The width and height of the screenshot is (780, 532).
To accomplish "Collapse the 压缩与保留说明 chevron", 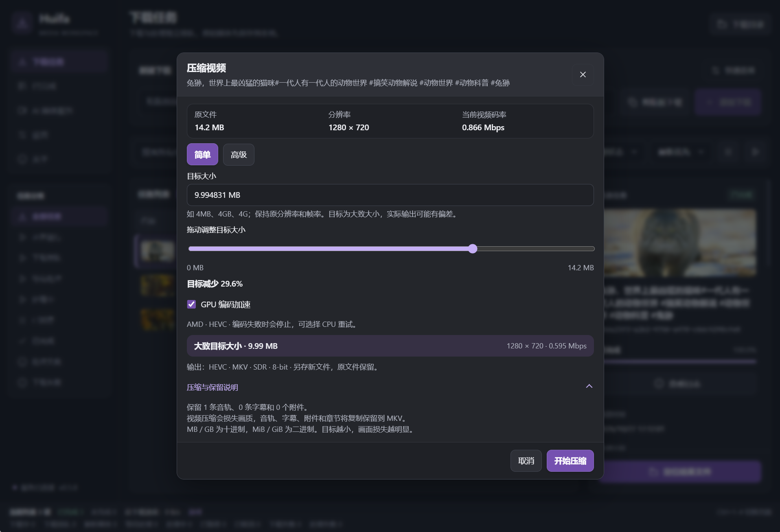I will click(x=589, y=386).
